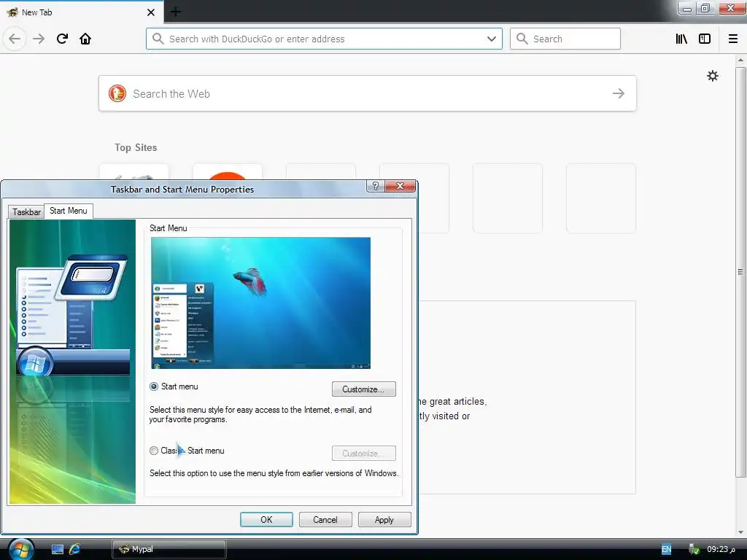Open a new tab with plus icon
747x560 pixels.
coord(176,12)
